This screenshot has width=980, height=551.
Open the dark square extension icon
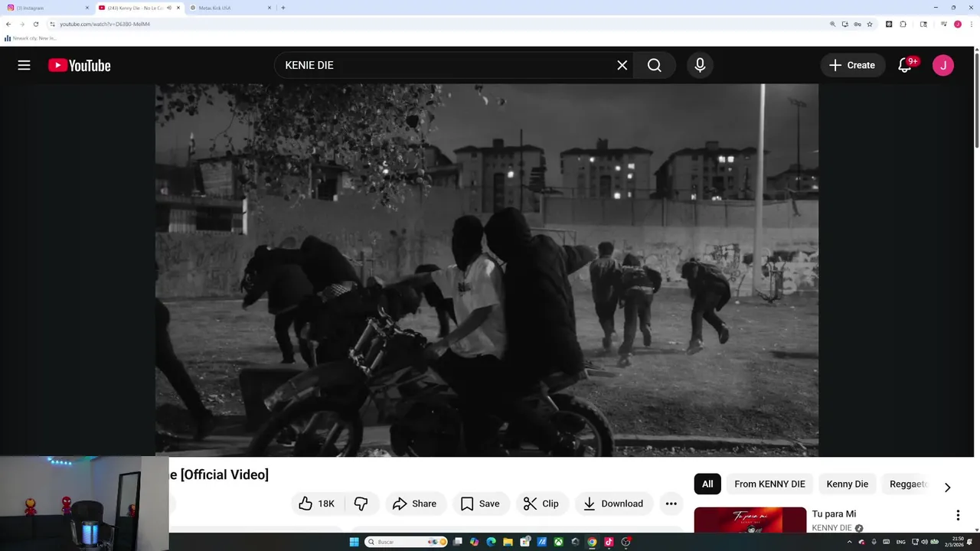point(889,24)
